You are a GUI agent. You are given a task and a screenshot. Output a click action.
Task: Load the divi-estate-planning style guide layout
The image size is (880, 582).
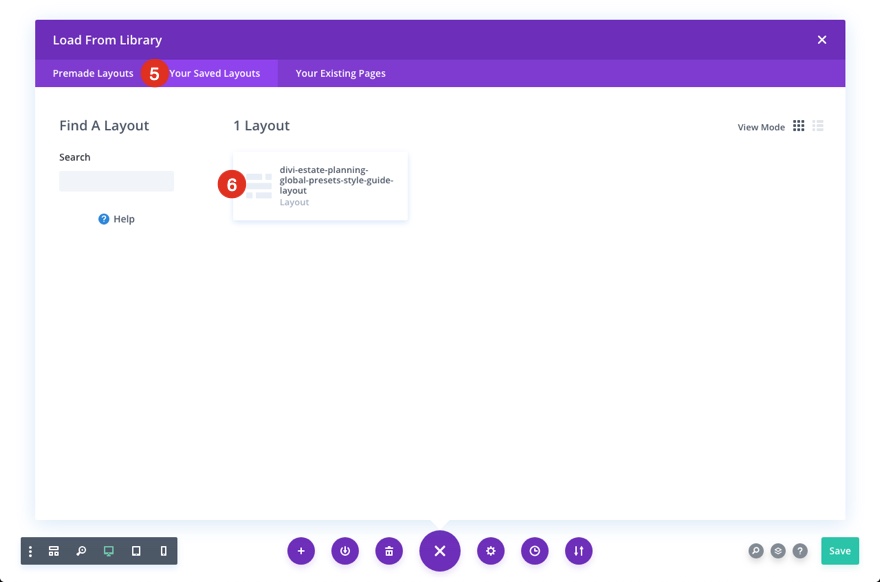(320, 186)
